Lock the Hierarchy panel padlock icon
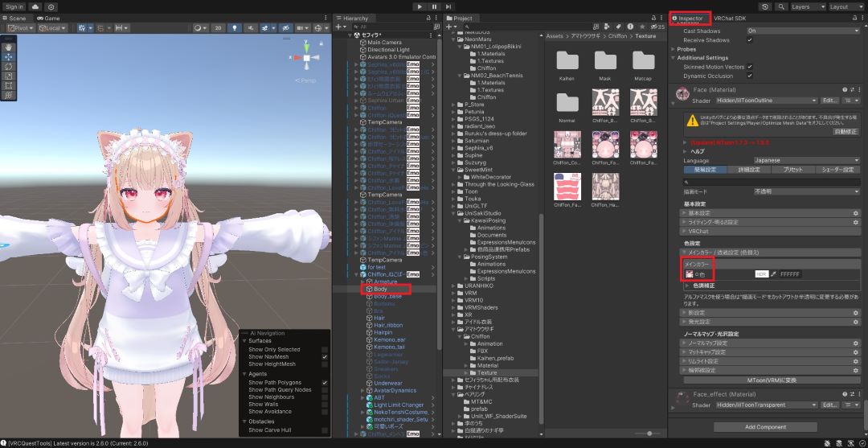 [428, 18]
